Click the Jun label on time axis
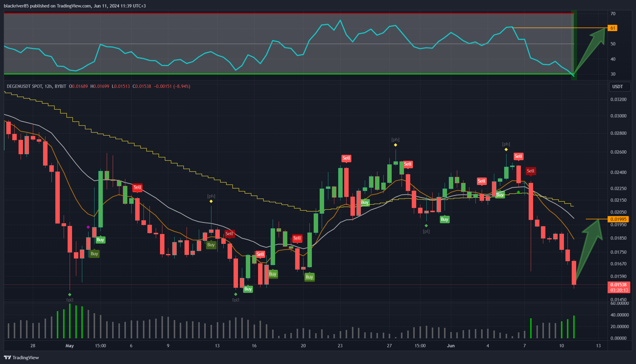The image size is (636, 364). point(451,346)
